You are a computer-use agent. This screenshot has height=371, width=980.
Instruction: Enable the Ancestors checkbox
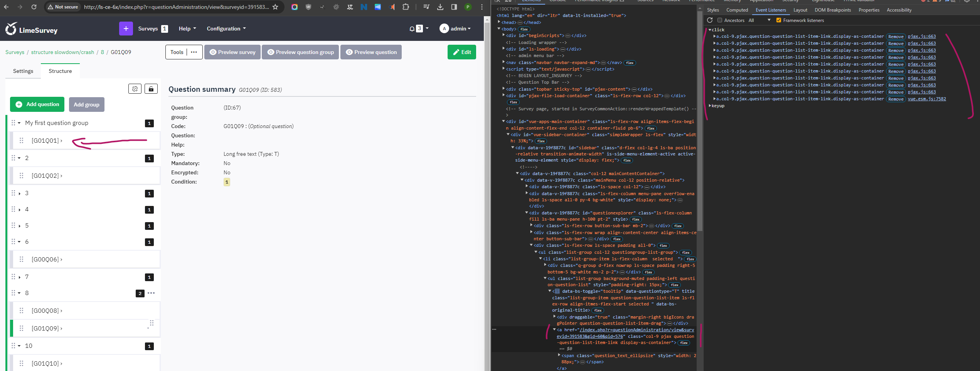click(x=720, y=20)
